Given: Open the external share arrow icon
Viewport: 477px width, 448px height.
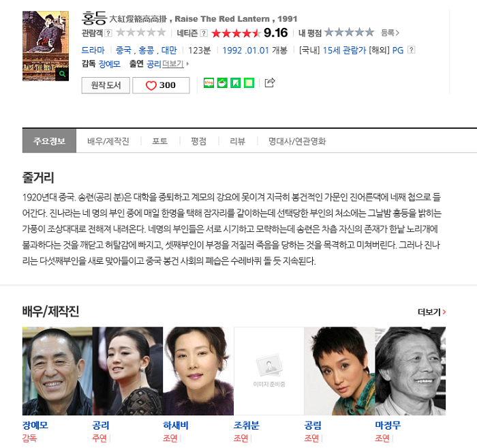Looking at the screenshot, I should pos(270,83).
